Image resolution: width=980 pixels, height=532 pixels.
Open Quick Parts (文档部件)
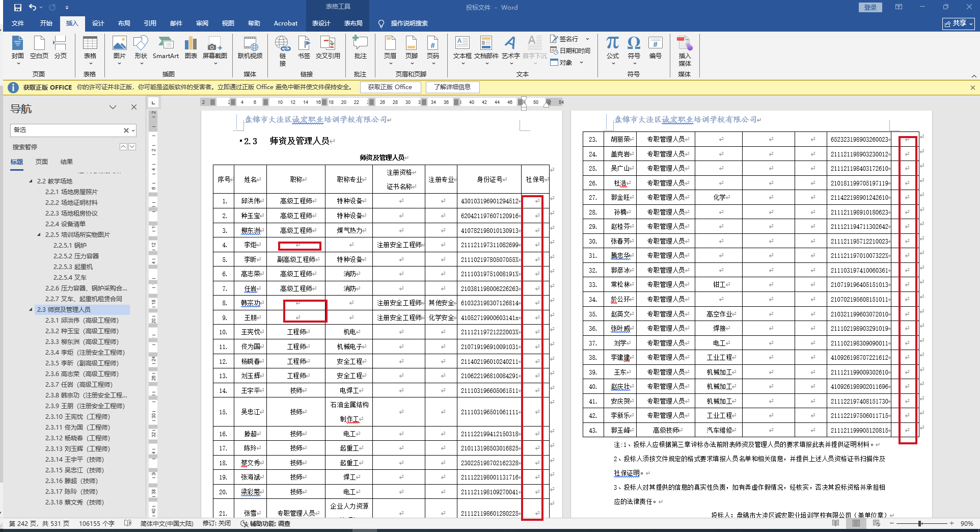pyautogui.click(x=486, y=49)
